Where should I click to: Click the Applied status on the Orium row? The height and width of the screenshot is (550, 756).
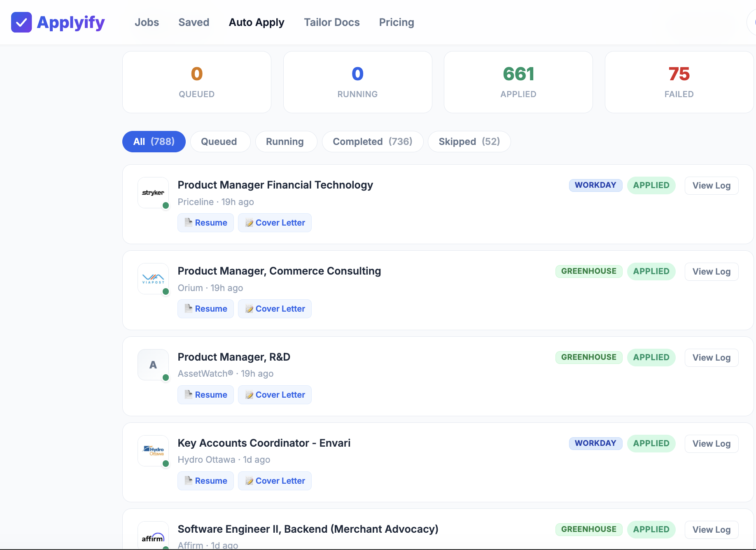tap(651, 271)
